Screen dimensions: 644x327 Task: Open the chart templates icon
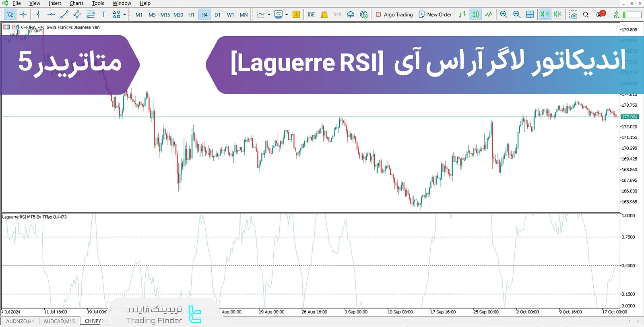[x=279, y=14]
